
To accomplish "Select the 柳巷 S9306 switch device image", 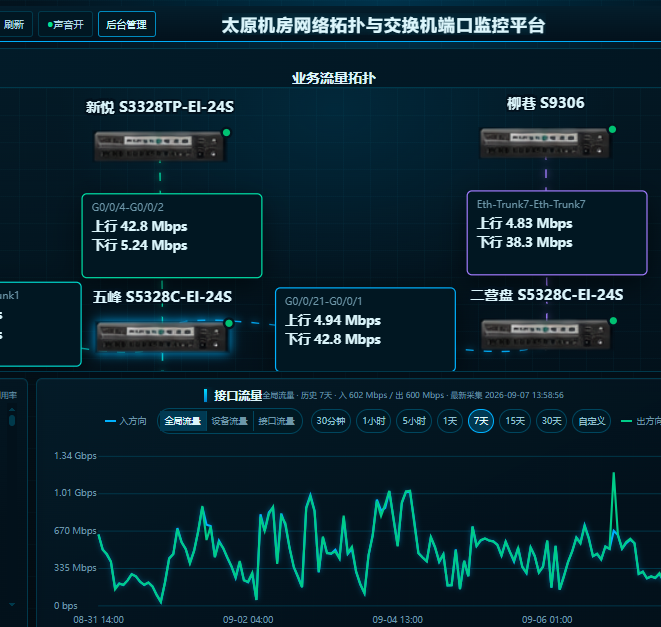I will click(x=545, y=143).
